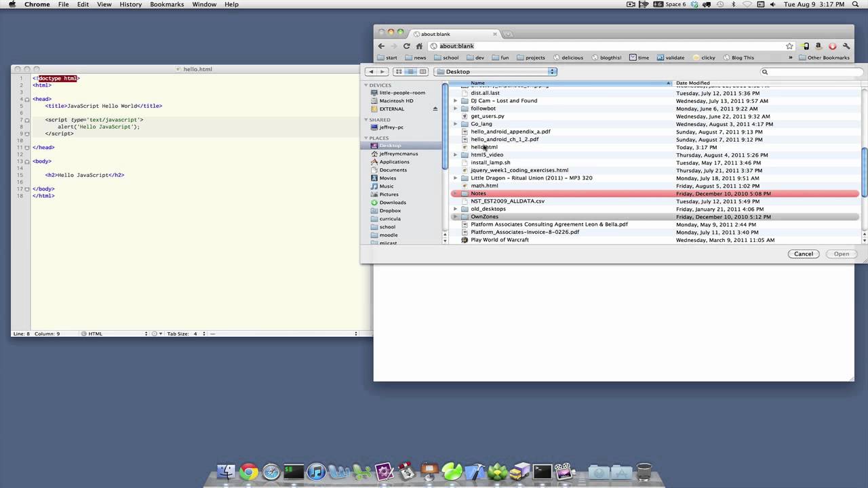The width and height of the screenshot is (868, 488).
Task: Switch file dialog to icon view
Action: tap(399, 72)
